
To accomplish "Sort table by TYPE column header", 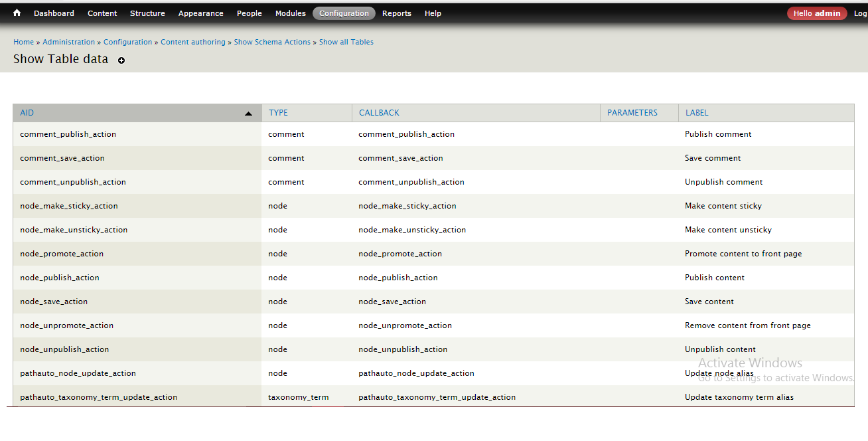I will click(x=278, y=113).
